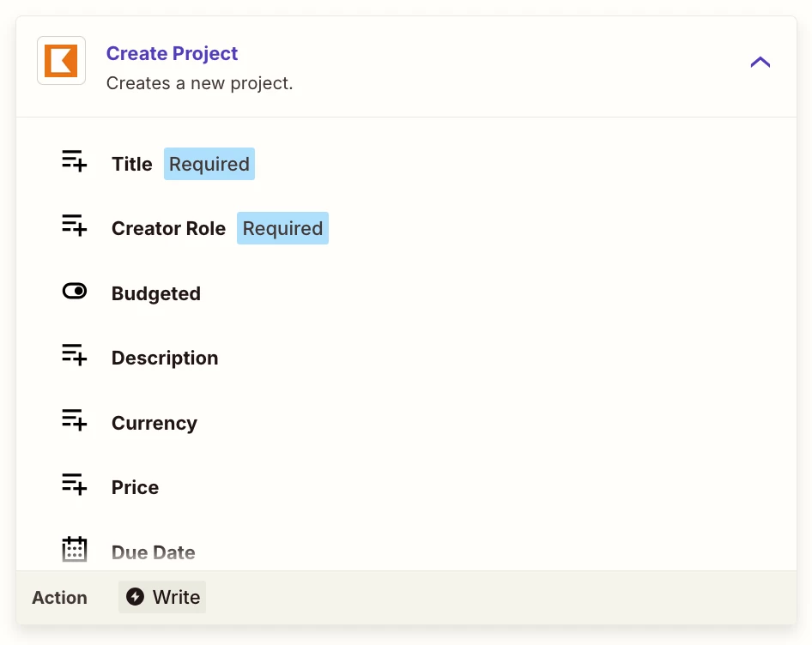Screen dimensions: 812x645
Task: Click the Currency field label
Action: pyautogui.click(x=154, y=423)
